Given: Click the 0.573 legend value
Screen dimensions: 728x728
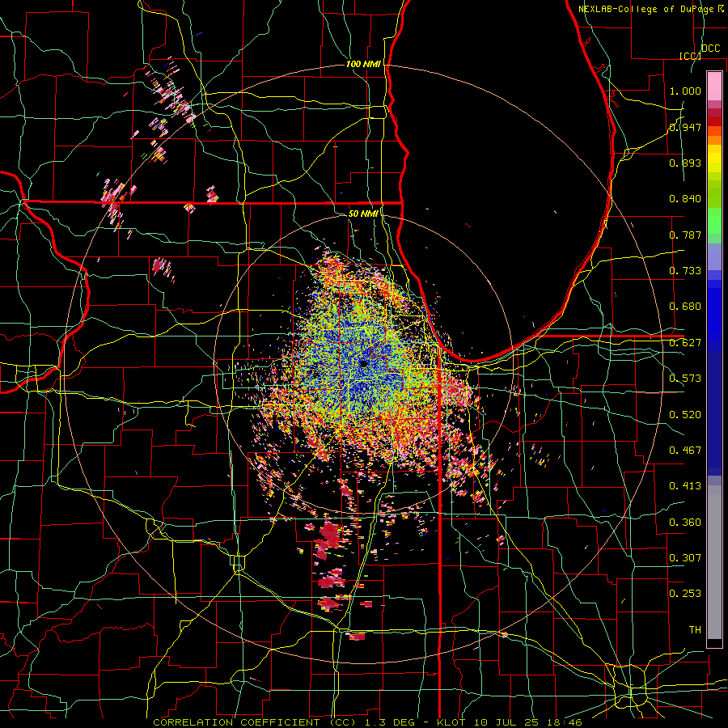Looking at the screenshot, I should [685, 379].
